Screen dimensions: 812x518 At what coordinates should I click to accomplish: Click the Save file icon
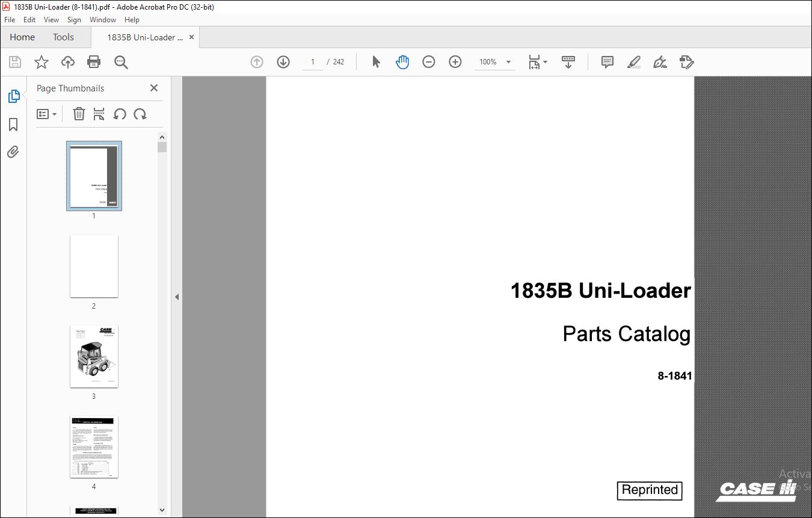point(15,62)
